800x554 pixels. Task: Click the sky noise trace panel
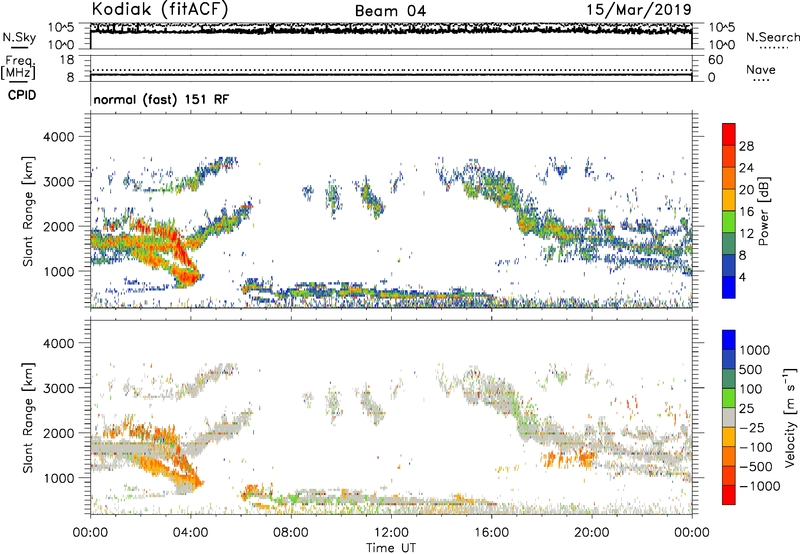coord(391,36)
